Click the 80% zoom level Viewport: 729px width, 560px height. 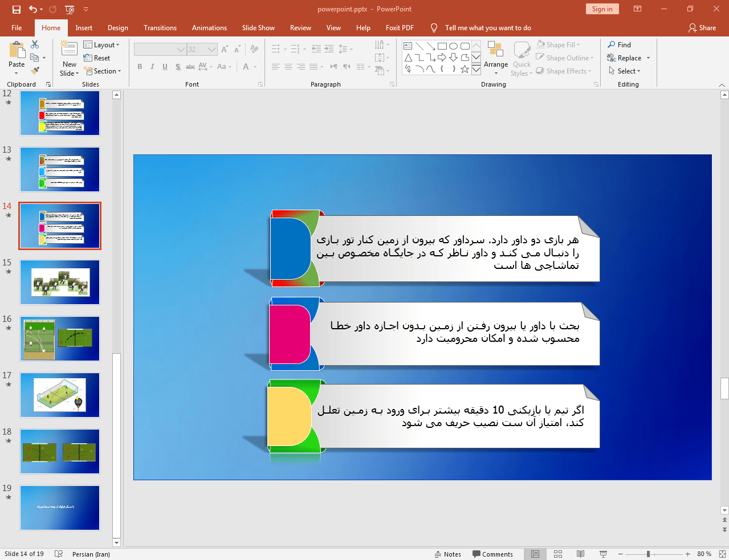point(704,554)
